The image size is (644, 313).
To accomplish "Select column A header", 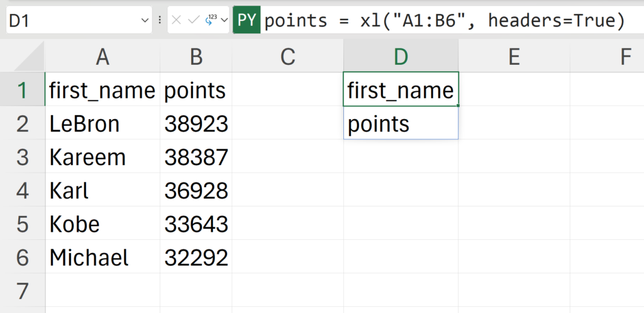I will [x=103, y=57].
